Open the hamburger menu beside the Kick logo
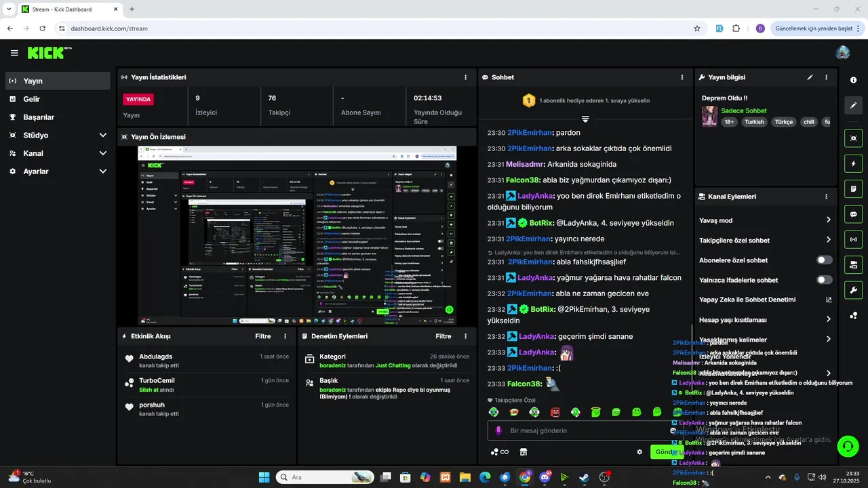This screenshot has width=868, height=488. (x=14, y=53)
